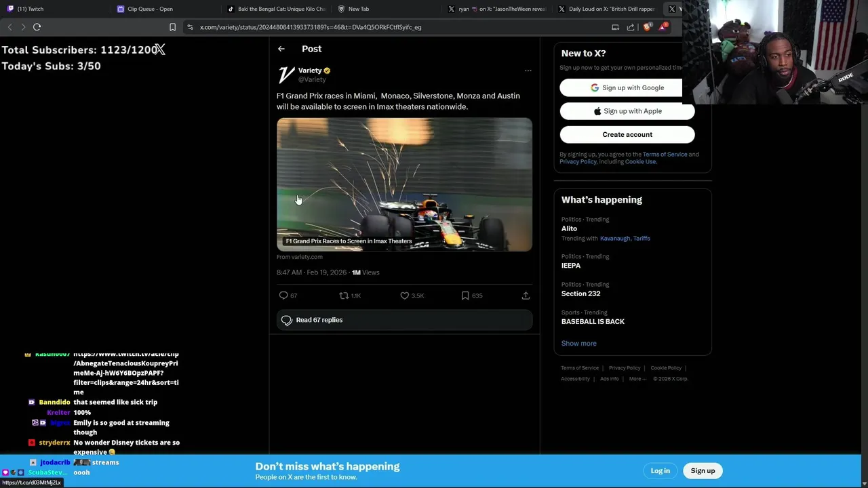This screenshot has width=868, height=488.
Task: Bookmark this page icon
Action: coord(172,27)
